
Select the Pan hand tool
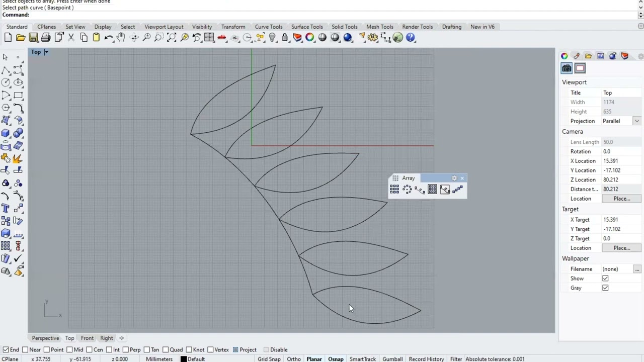tap(121, 38)
